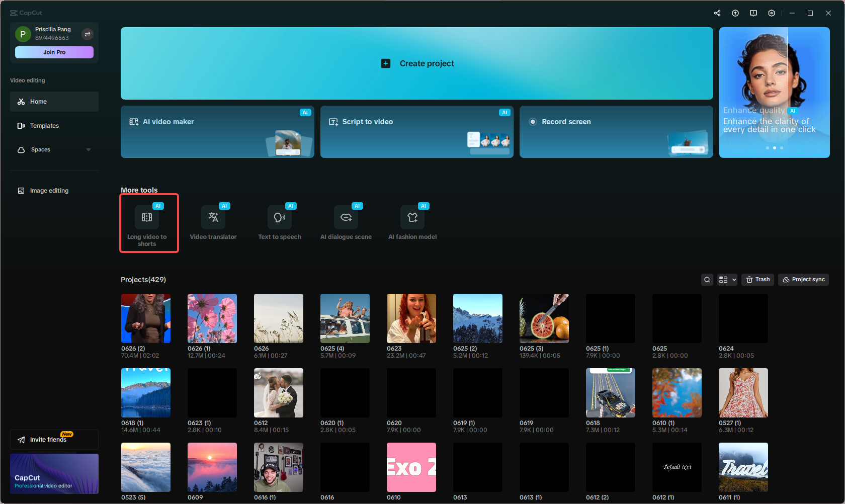Click the update arrow icon in the title bar
Viewport: 845px width, 504px height.
[x=735, y=13]
